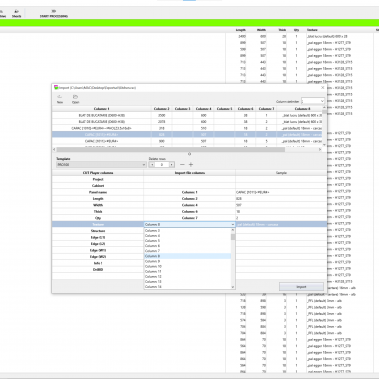This screenshot has width=379, height=379.
Task: Select the Width mapping row
Action: tap(189, 205)
